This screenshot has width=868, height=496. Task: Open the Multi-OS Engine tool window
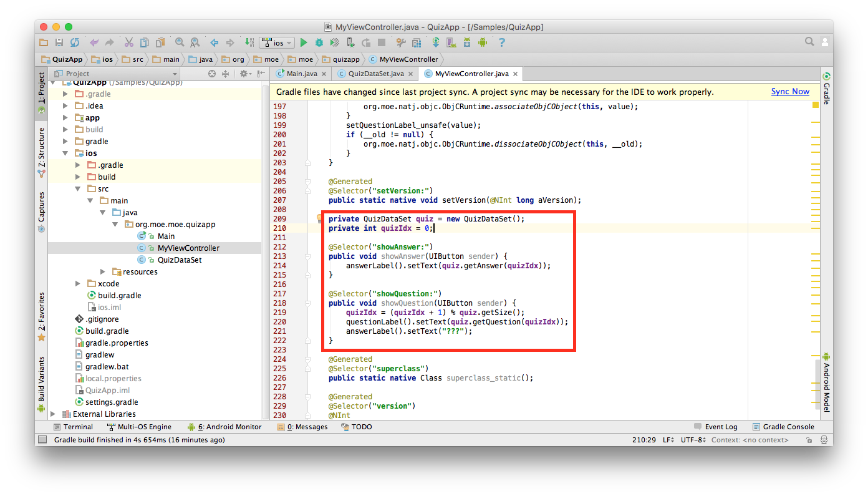[x=139, y=427]
